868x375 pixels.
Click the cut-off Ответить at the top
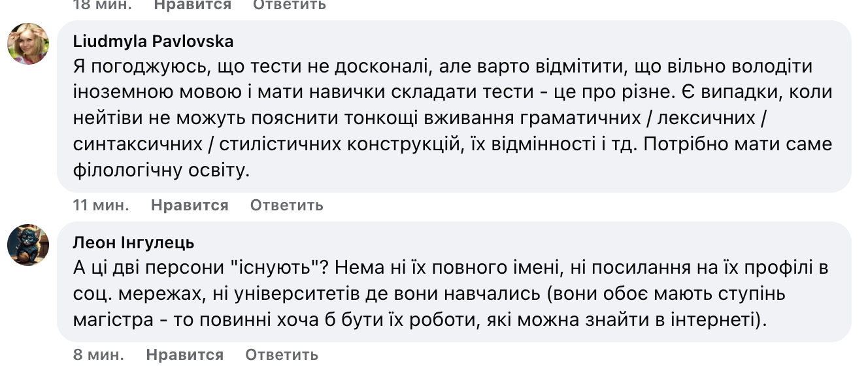tap(289, 5)
